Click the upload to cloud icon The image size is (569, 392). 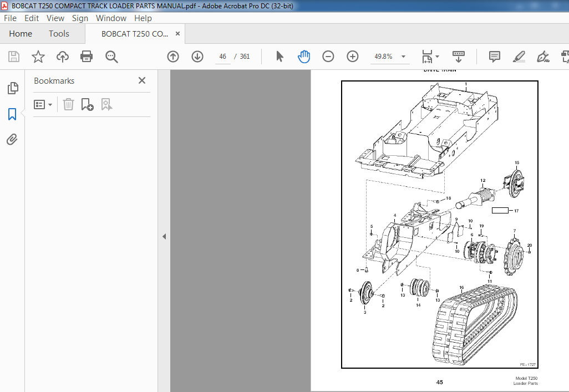pyautogui.click(x=63, y=57)
